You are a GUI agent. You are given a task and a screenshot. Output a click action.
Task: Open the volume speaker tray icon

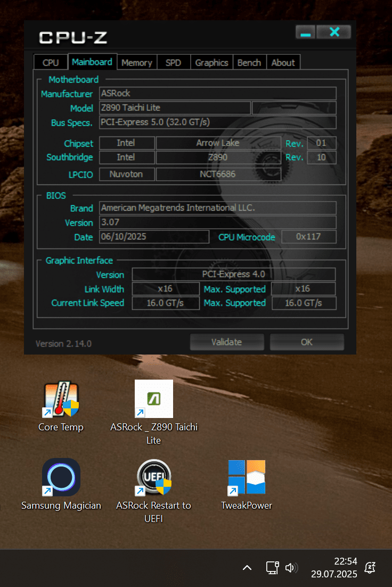click(291, 568)
